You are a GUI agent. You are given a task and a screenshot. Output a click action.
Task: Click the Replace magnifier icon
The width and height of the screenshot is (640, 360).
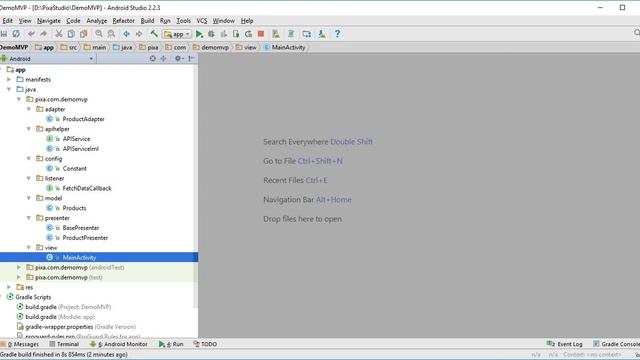pyautogui.click(x=111, y=34)
